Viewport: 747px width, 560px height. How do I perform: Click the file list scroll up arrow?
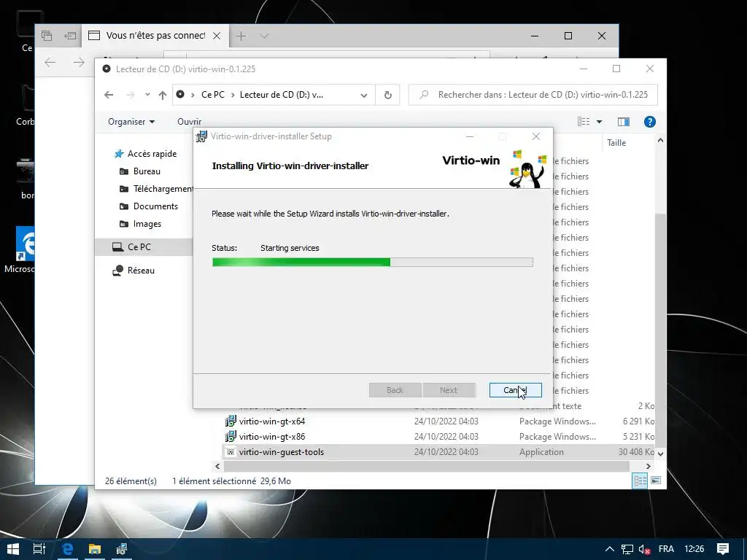[660, 141]
